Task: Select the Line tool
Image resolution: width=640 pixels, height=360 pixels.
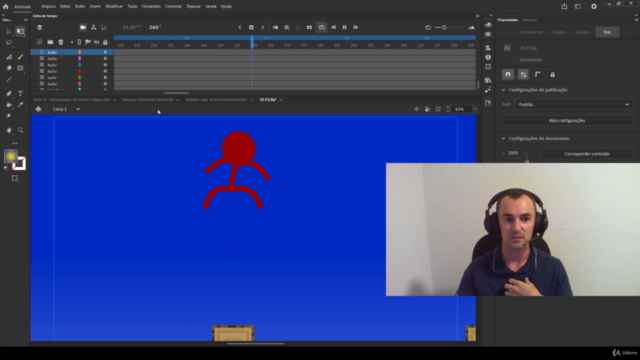Action: [x=9, y=80]
